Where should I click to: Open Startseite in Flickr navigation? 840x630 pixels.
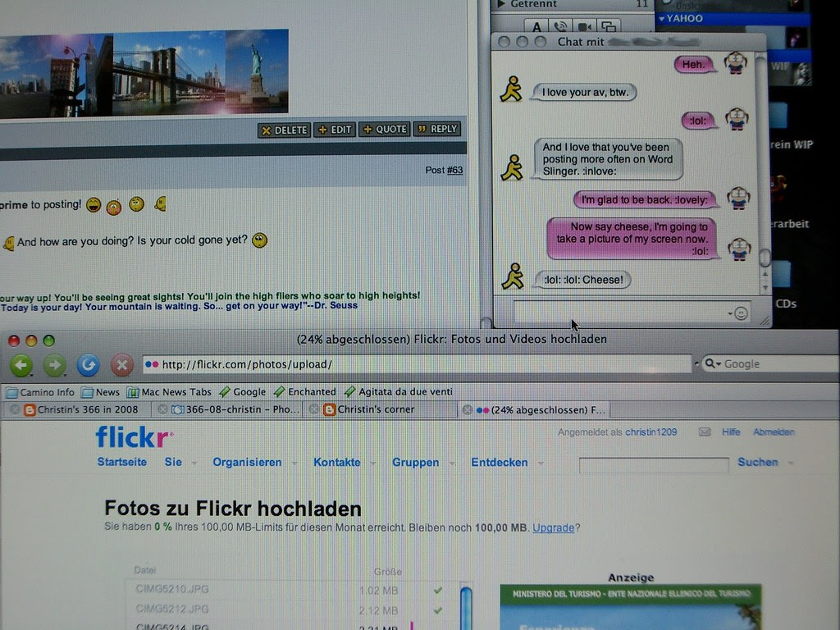click(x=121, y=462)
